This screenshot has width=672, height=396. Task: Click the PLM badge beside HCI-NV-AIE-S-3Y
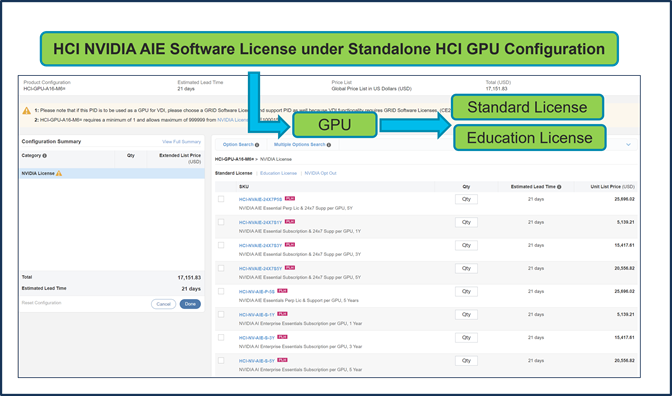[x=282, y=337]
